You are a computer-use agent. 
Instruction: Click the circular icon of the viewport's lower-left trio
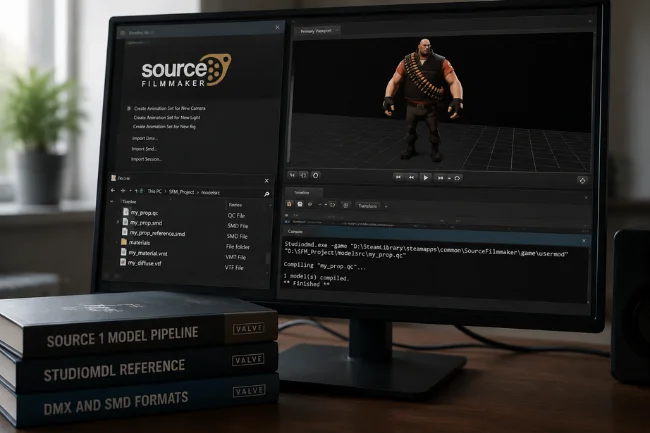coord(315,175)
